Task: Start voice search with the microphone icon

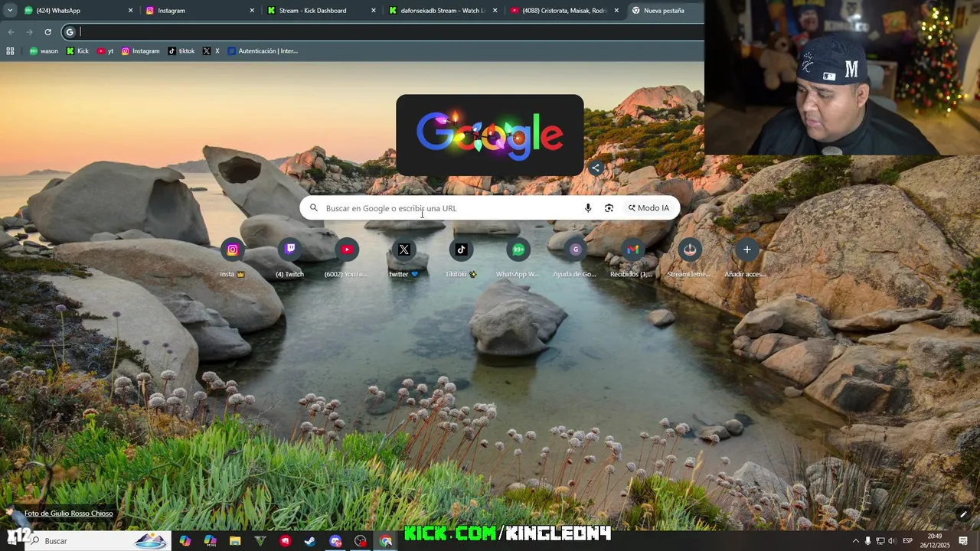Action: pos(588,208)
